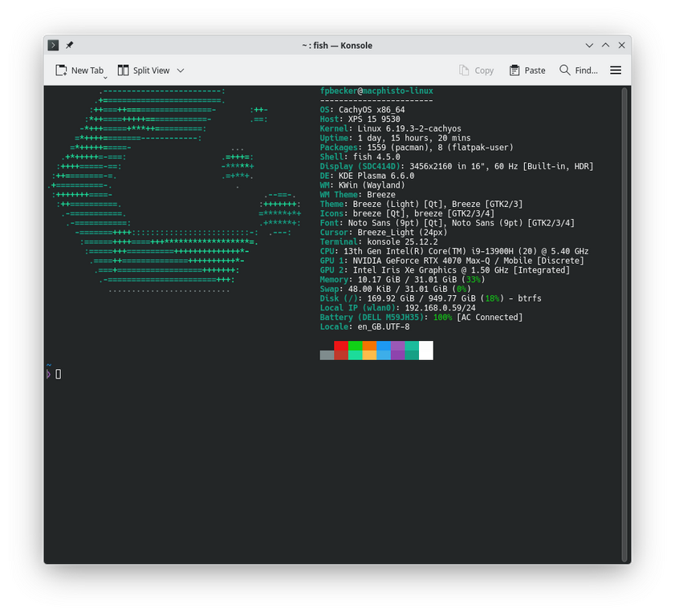Image resolution: width=675 pixels, height=616 pixels.
Task: Click the 'Intel Iris Xe Graphics' text
Action: pyautogui.click(x=405, y=270)
